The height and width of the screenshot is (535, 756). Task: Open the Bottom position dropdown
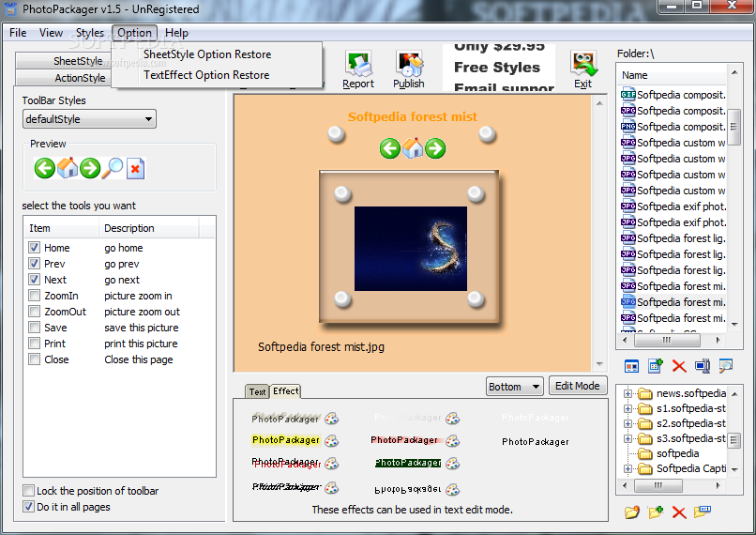(514, 387)
